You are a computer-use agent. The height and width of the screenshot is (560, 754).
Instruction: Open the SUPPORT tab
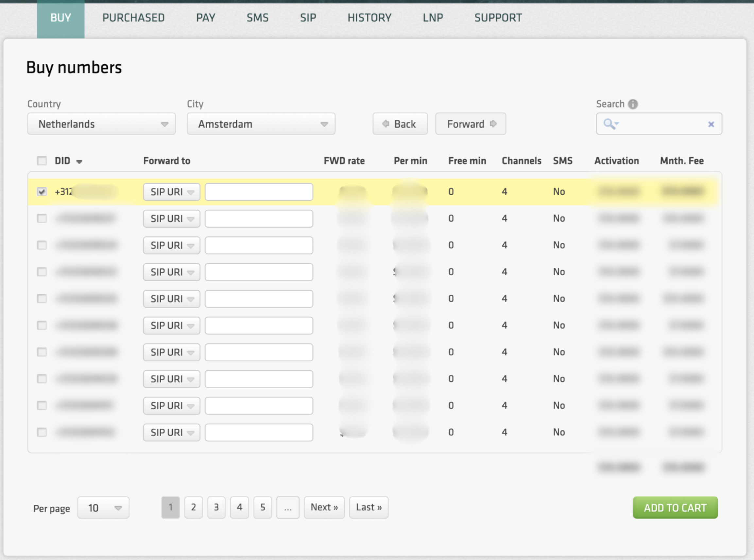click(498, 18)
